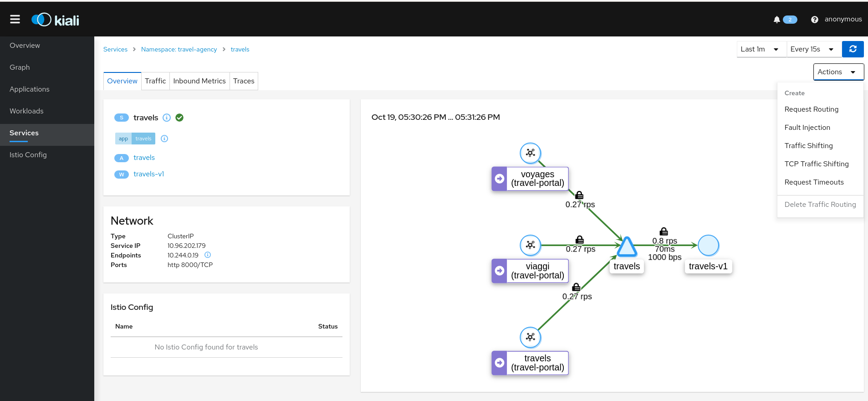Screen dimensions: 868x401
Task: Open the Last 1m time range dropdown
Action: pos(761,49)
